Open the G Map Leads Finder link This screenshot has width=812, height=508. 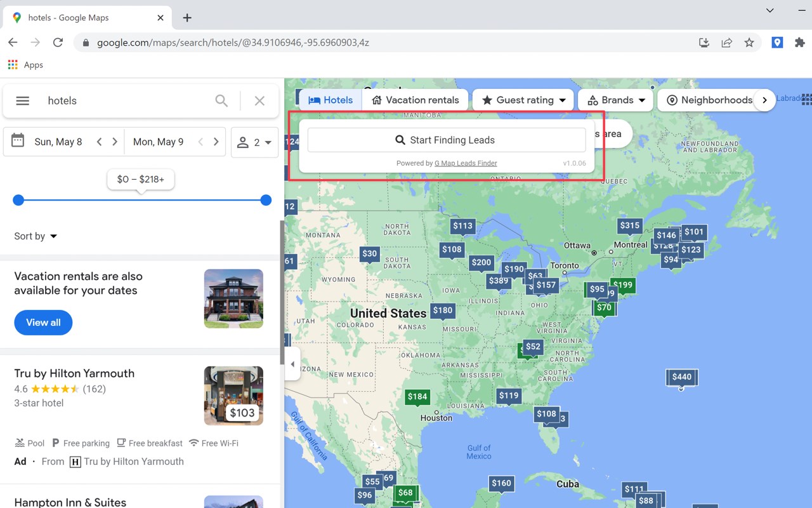[466, 163]
